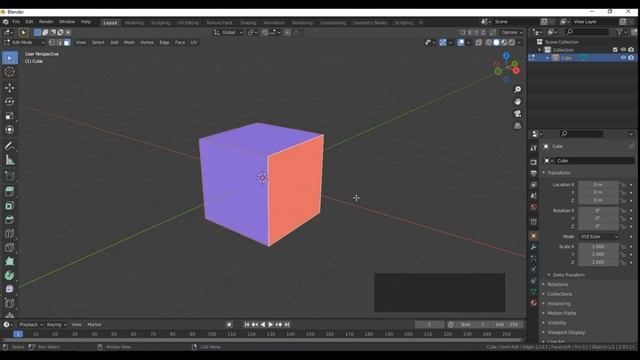Click the pan view hand icon
The width and height of the screenshot is (640, 360).
(518, 102)
